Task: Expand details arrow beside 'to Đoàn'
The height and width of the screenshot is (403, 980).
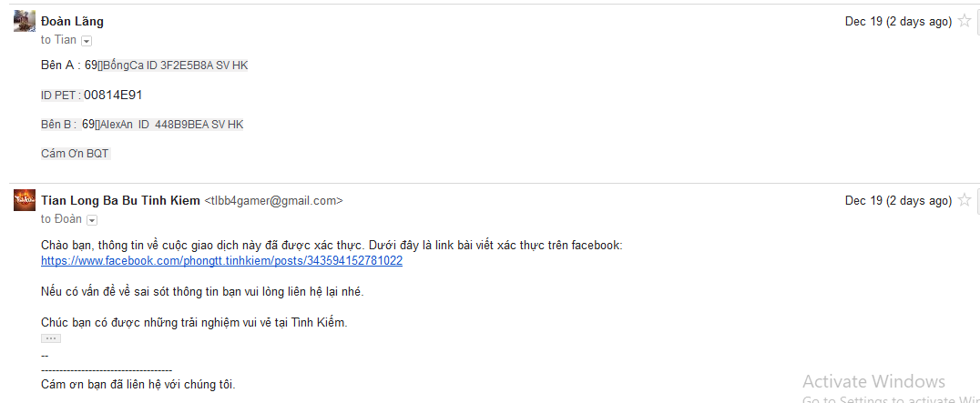Action: [x=92, y=219]
